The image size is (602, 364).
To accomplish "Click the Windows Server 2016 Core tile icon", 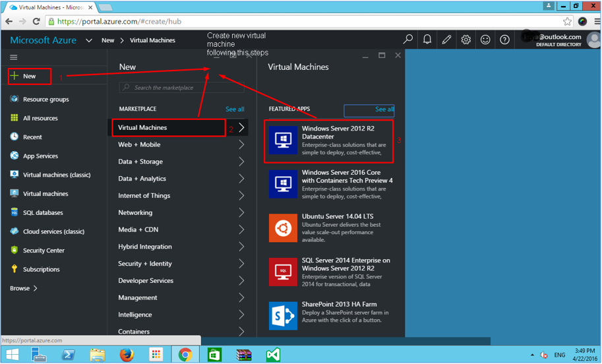I will pyautogui.click(x=283, y=184).
